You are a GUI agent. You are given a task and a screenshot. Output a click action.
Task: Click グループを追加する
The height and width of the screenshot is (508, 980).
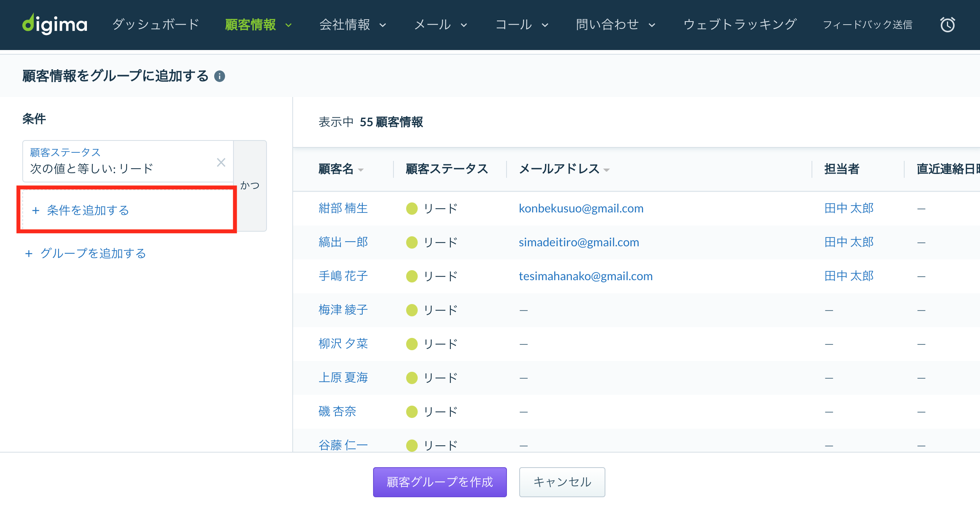click(85, 253)
